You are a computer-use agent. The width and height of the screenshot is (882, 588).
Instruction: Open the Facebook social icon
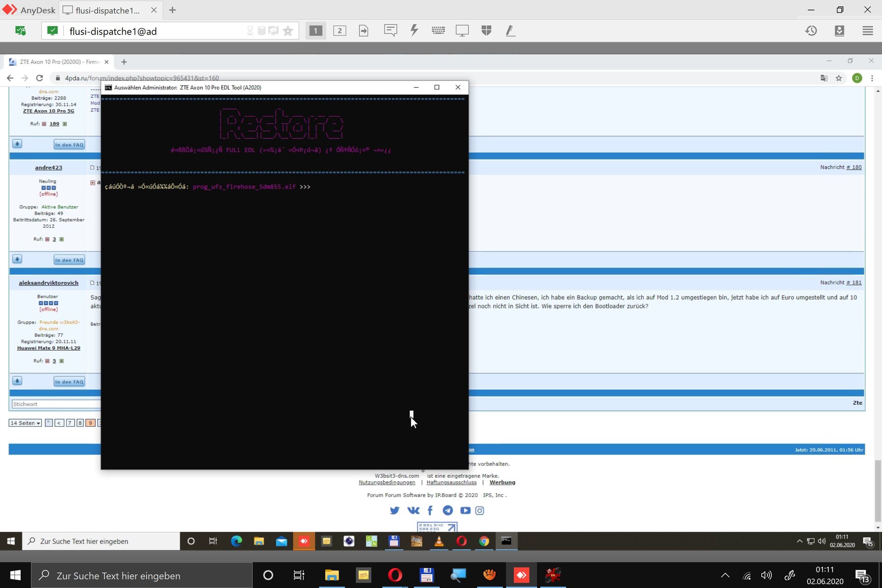[430, 510]
